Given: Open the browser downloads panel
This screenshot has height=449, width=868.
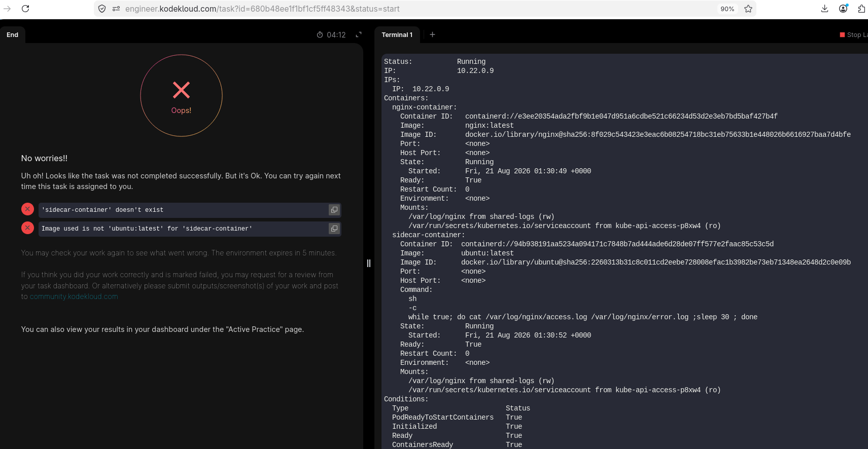Looking at the screenshot, I should pos(825,9).
